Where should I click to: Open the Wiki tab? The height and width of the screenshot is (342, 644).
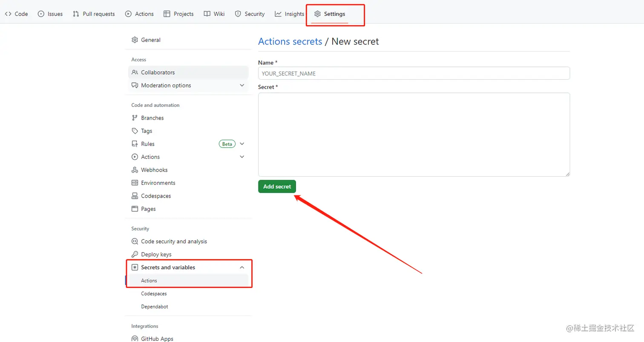(214, 14)
